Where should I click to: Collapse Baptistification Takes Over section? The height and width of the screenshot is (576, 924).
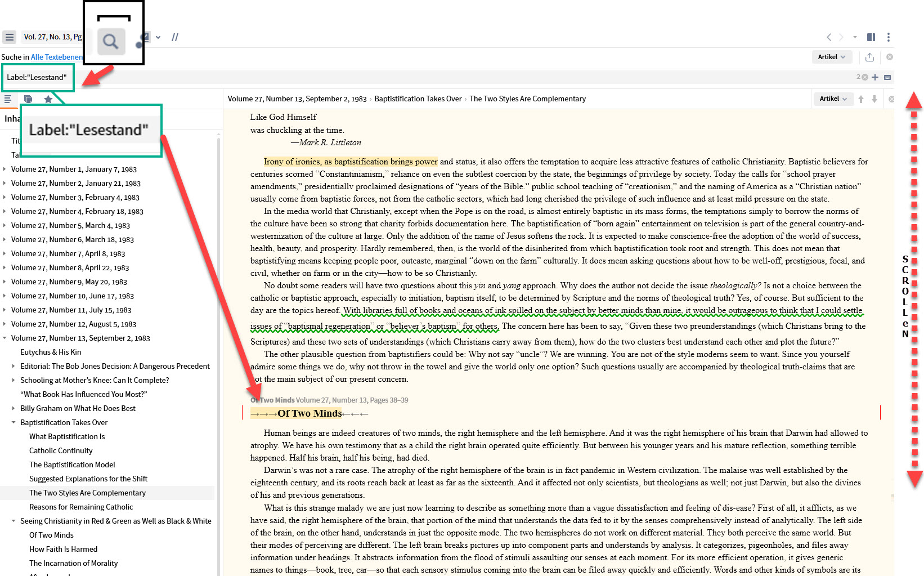tap(14, 422)
